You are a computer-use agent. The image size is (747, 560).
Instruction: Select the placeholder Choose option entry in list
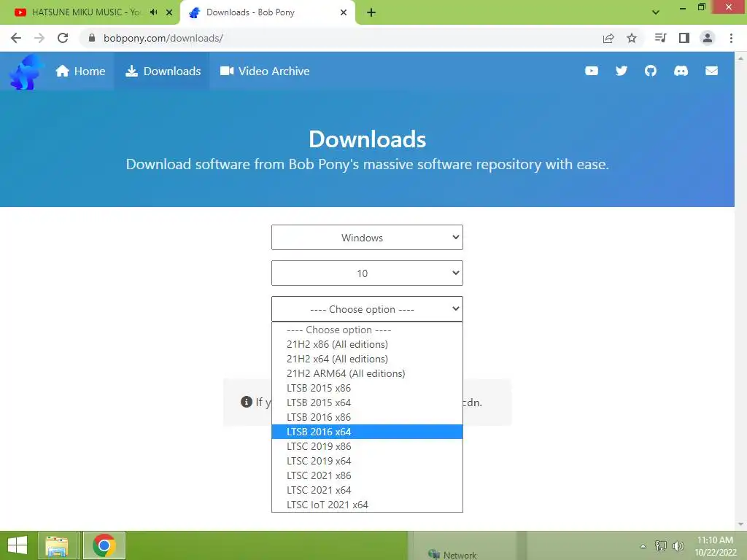click(x=367, y=330)
